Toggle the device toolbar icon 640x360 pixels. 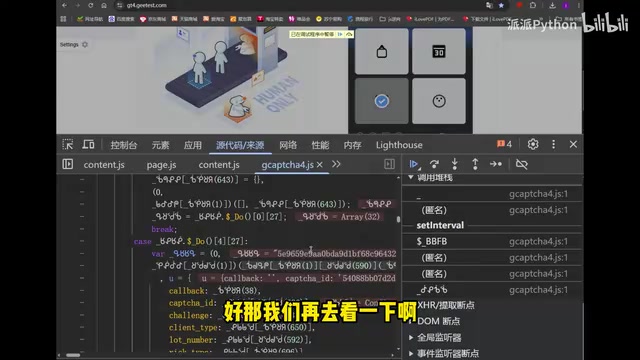click(88, 144)
